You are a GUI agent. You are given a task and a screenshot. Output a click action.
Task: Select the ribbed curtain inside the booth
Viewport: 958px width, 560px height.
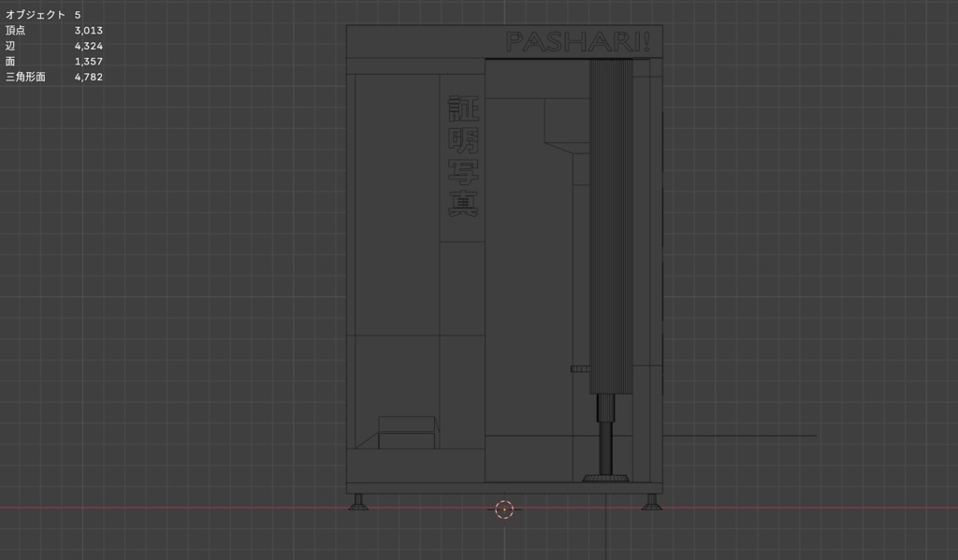(610, 226)
